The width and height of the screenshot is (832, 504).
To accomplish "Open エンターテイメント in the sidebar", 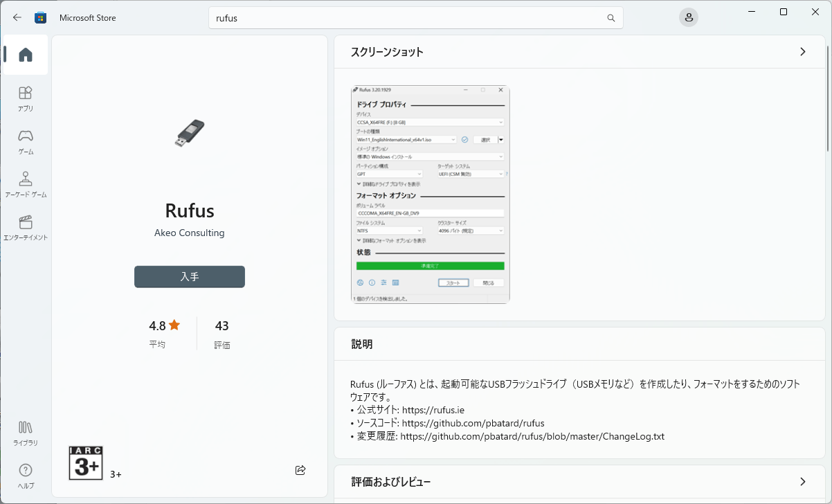I will (x=26, y=227).
